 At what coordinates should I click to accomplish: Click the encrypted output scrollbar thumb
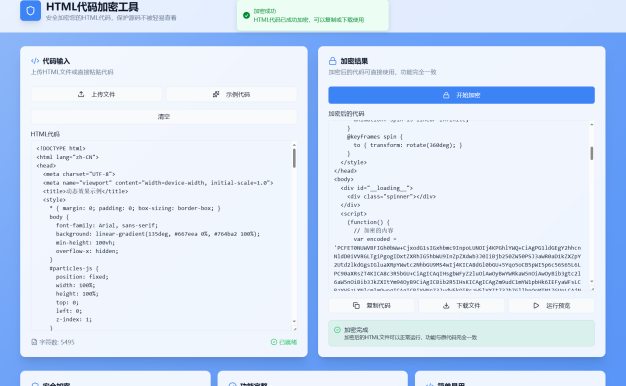592,153
